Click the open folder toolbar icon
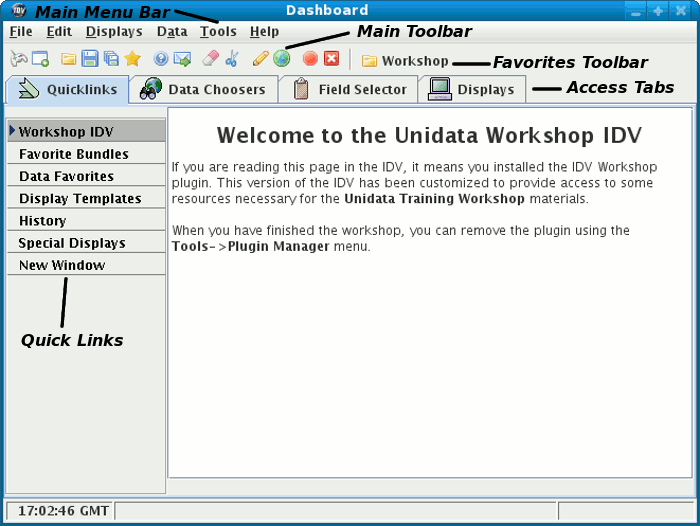 pos(69,60)
